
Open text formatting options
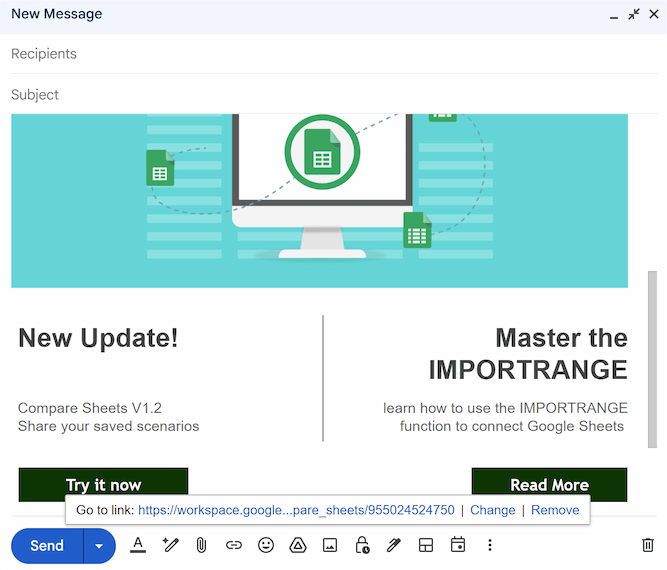138,545
